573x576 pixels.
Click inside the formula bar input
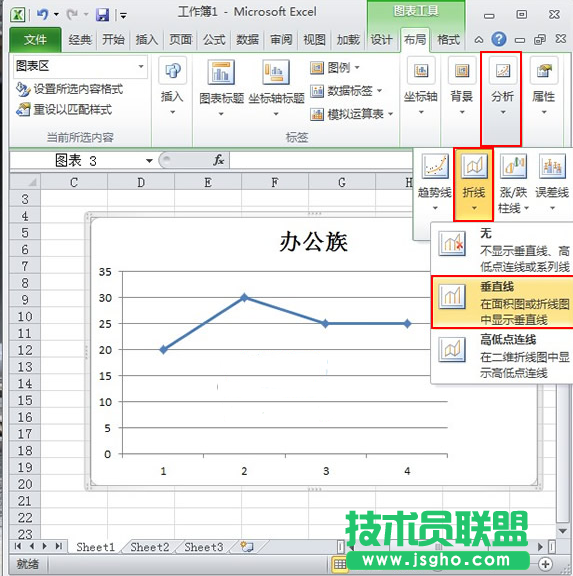321,160
